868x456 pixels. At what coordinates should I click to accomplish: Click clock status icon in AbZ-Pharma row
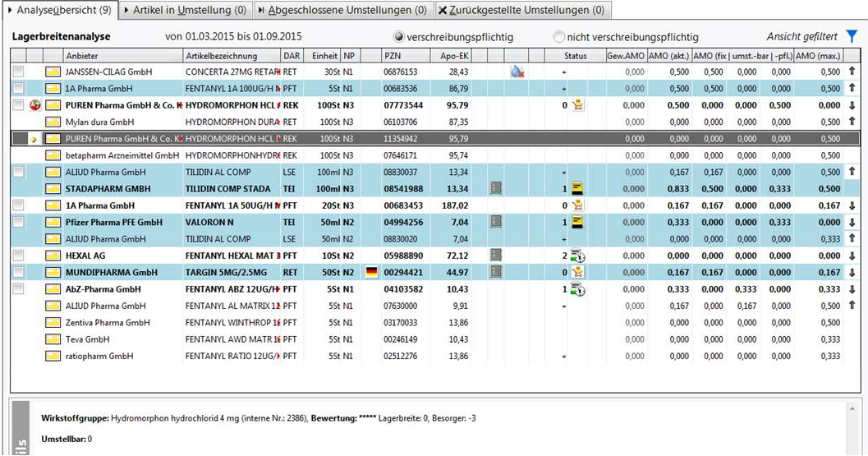tap(578, 289)
